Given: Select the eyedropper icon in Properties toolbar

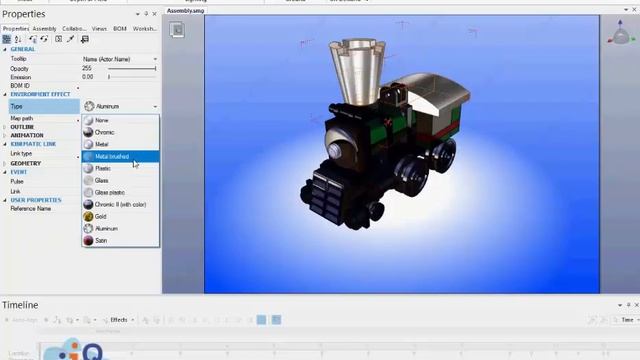Looking at the screenshot, I should pos(70,39).
